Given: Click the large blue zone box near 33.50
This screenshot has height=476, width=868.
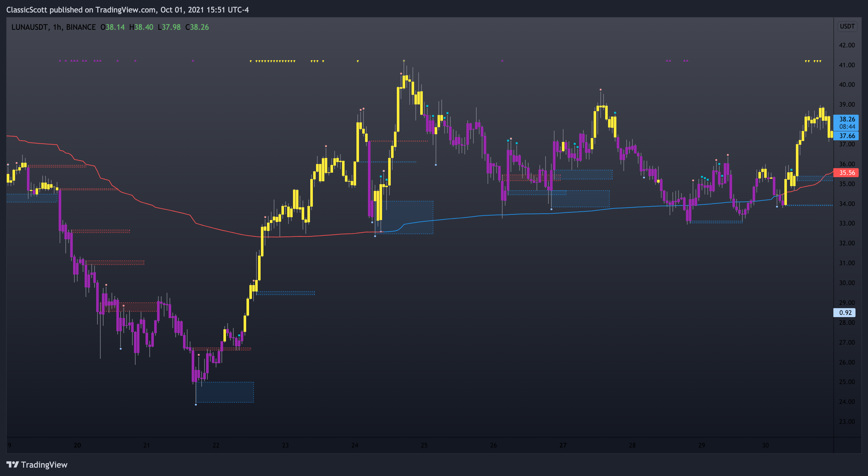Looking at the screenshot, I should [x=404, y=217].
